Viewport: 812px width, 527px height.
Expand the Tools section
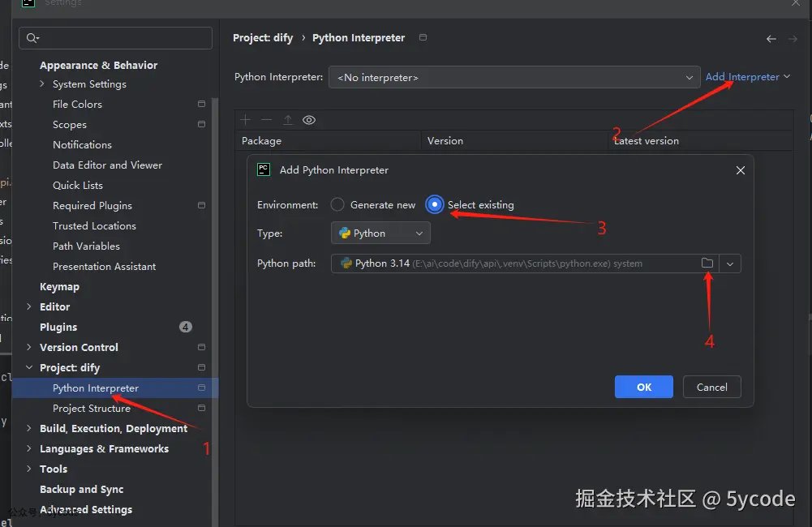(x=29, y=469)
